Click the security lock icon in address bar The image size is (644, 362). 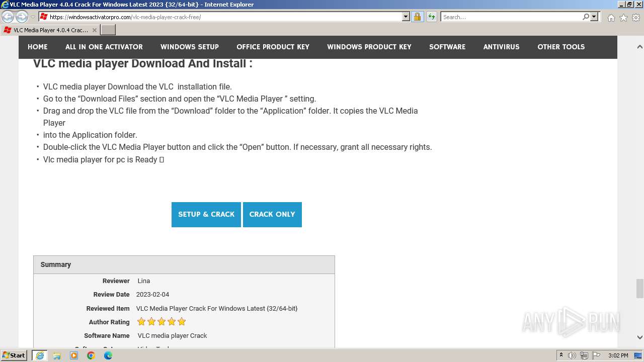click(417, 17)
